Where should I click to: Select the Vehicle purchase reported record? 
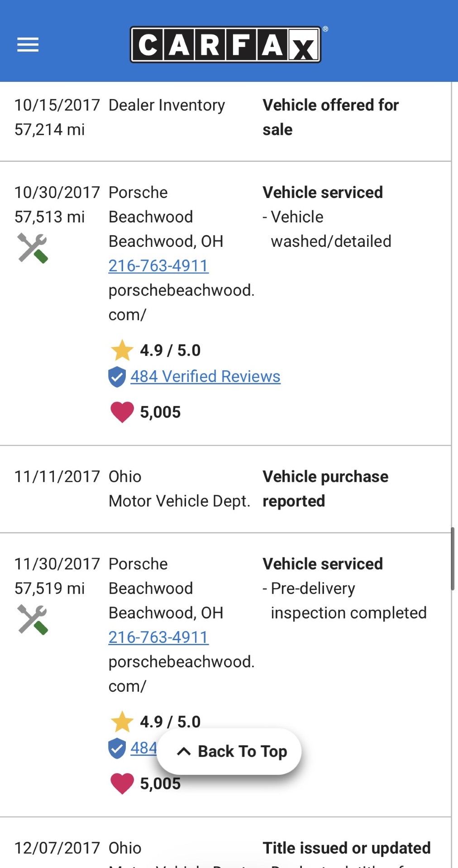pos(325,489)
